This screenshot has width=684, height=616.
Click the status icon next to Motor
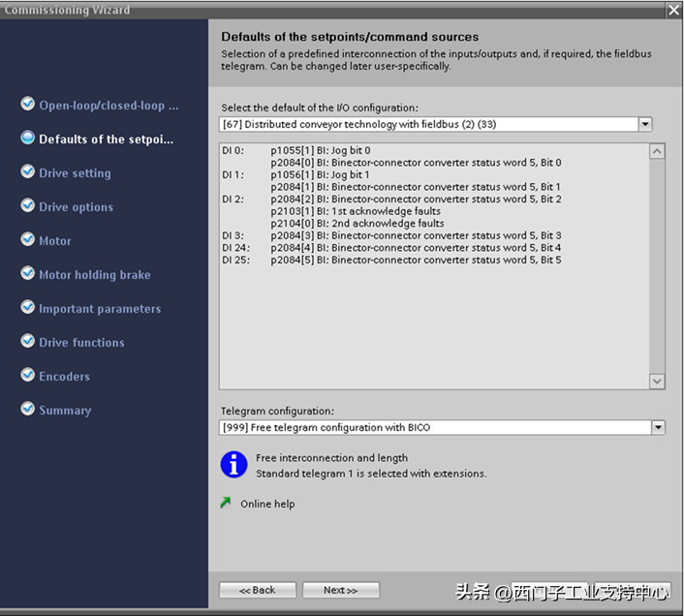click(x=28, y=240)
